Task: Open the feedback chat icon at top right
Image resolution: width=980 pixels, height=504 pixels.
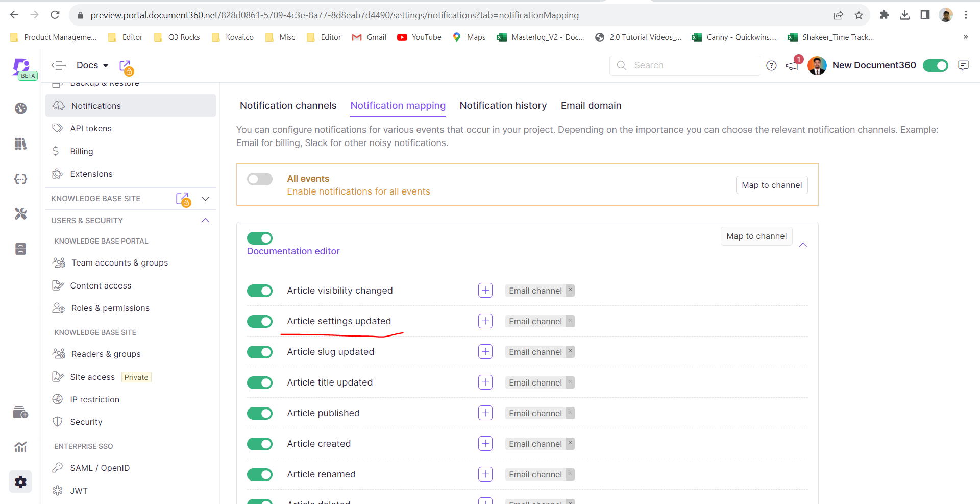Action: click(963, 65)
